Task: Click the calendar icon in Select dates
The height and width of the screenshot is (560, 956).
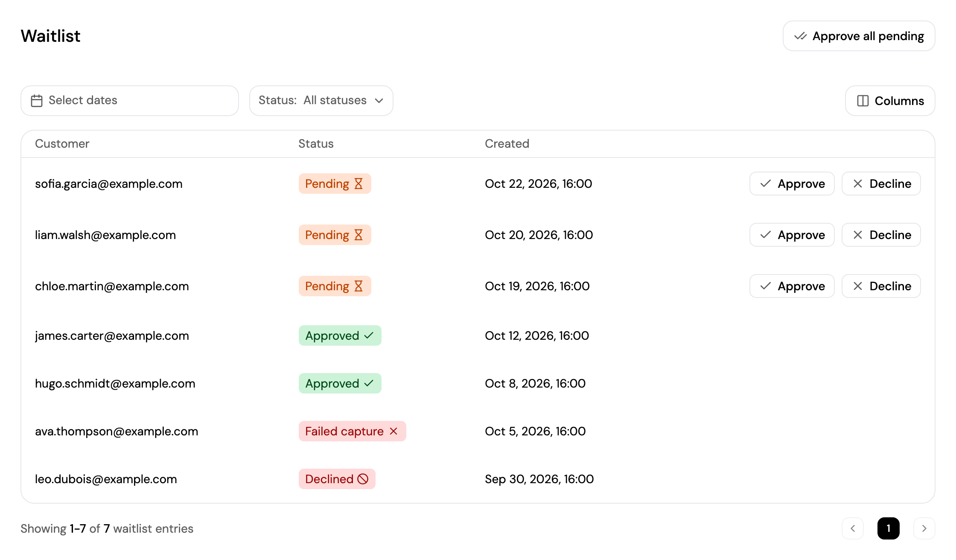Action: 37,101
